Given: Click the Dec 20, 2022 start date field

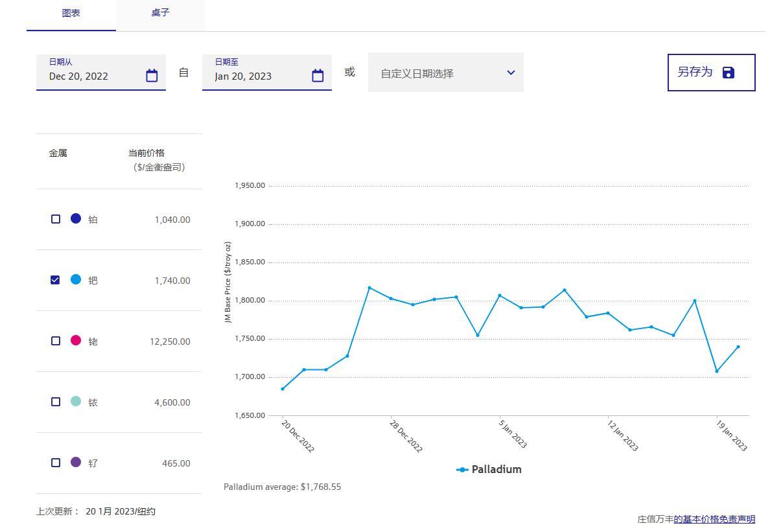Looking at the screenshot, I should pyautogui.click(x=91, y=76).
